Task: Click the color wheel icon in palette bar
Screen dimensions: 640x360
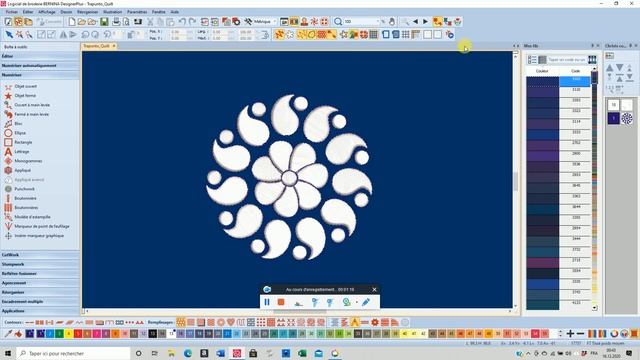Action: 614,334
